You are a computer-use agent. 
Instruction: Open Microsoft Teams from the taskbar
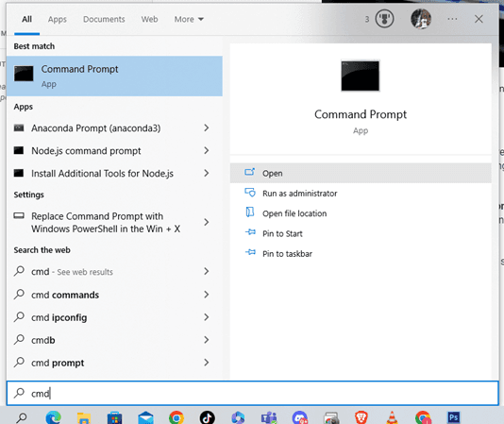click(x=269, y=417)
